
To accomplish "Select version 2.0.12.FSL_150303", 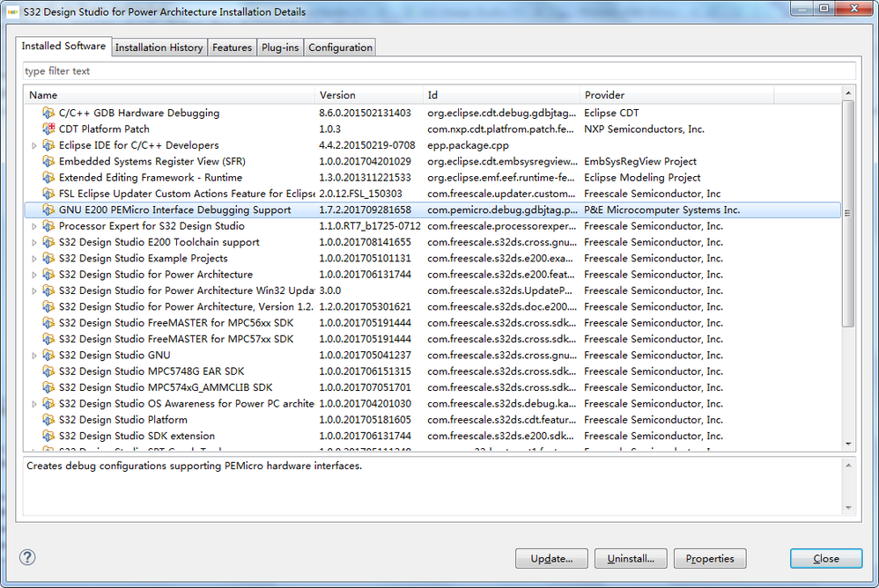I will (x=360, y=194).
